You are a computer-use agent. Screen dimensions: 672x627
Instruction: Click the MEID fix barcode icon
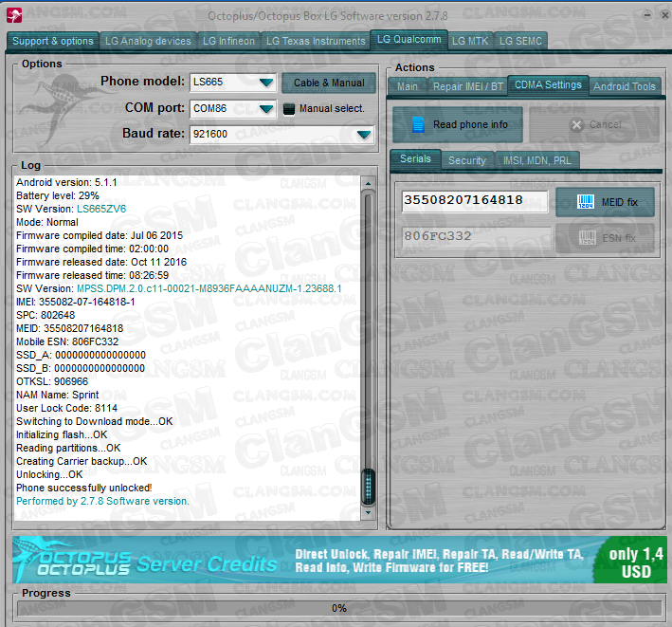tap(586, 201)
